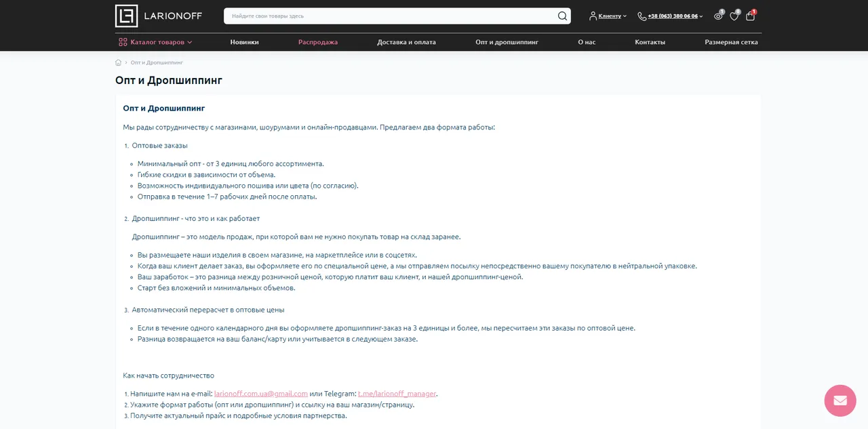Click the product search input field
The image size is (868, 429).
(390, 16)
